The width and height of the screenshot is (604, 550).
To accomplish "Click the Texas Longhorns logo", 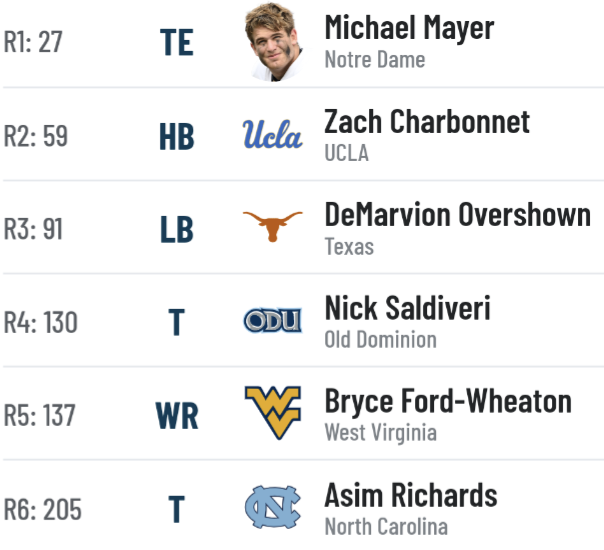I will tap(273, 226).
